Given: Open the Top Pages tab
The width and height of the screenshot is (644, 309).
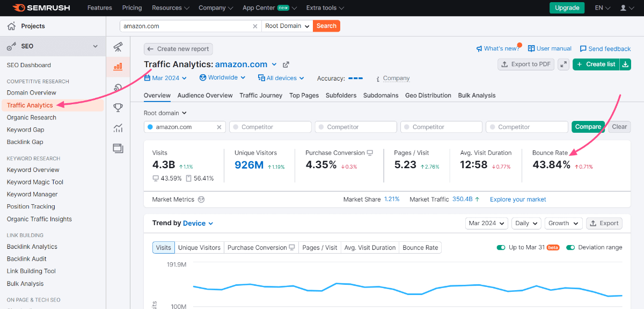Looking at the screenshot, I should [x=304, y=96].
